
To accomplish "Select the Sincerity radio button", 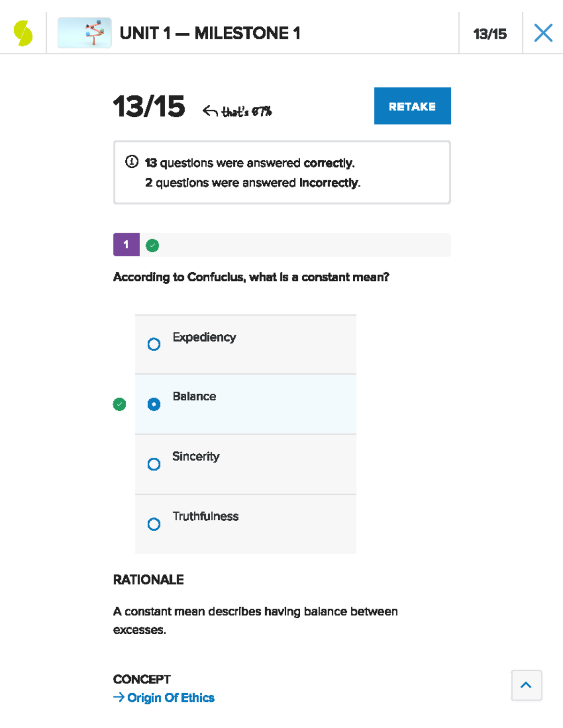I will coord(153,464).
